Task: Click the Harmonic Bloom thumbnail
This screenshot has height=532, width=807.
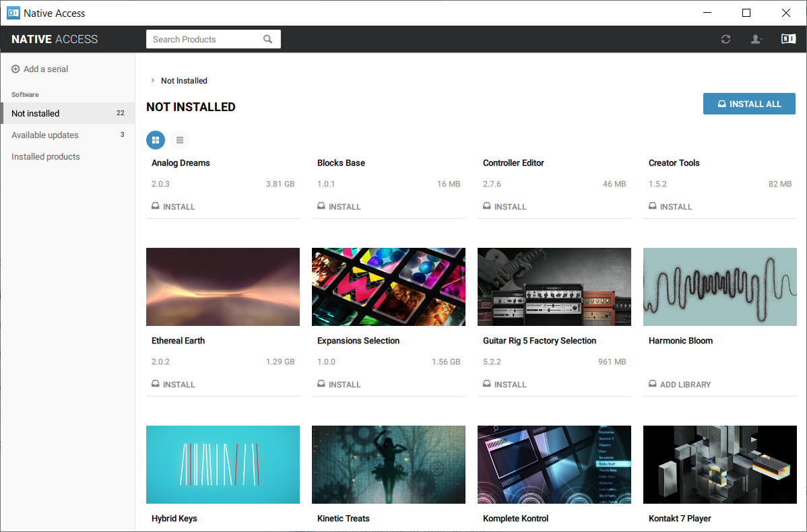Action: [720, 287]
